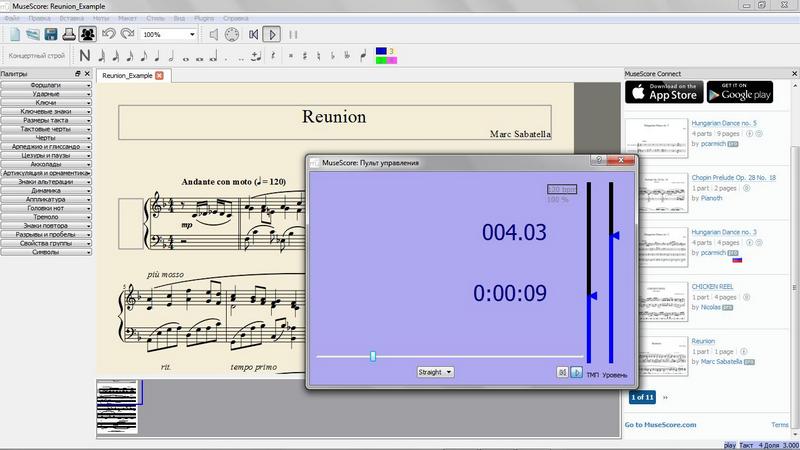Open the Правка menu

pos(39,18)
